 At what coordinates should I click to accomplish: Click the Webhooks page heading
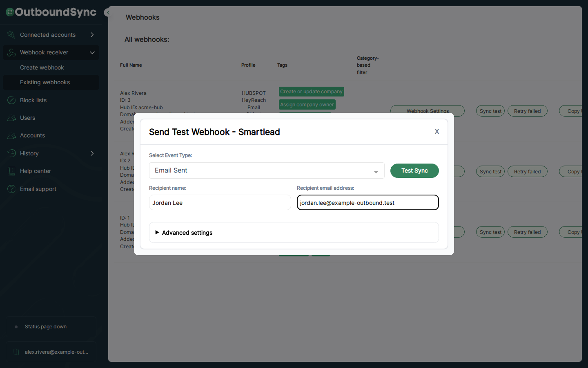[143, 17]
